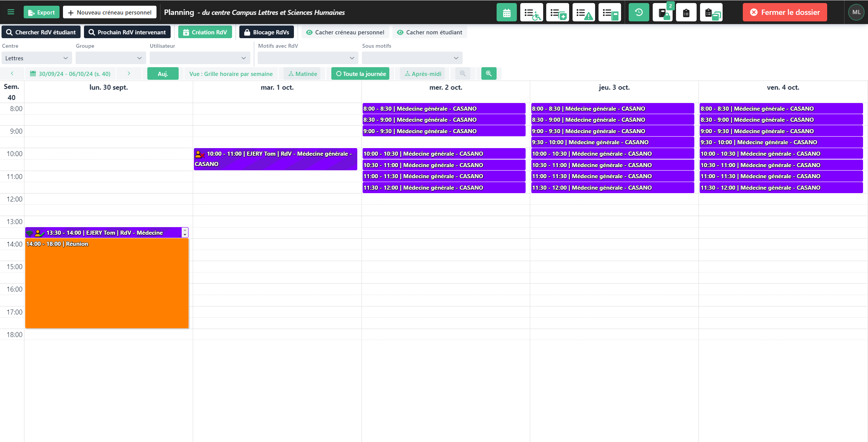Click the single clipboard icon
868x442 pixels.
[686, 13]
